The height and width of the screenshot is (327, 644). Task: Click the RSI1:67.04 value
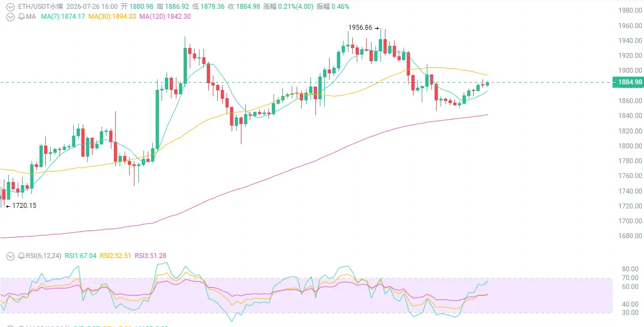[x=80, y=255]
